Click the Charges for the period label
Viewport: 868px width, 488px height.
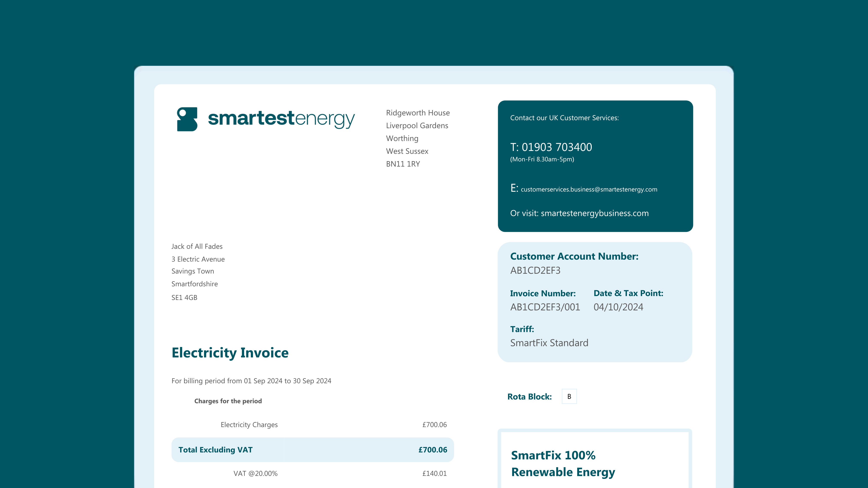(x=228, y=401)
